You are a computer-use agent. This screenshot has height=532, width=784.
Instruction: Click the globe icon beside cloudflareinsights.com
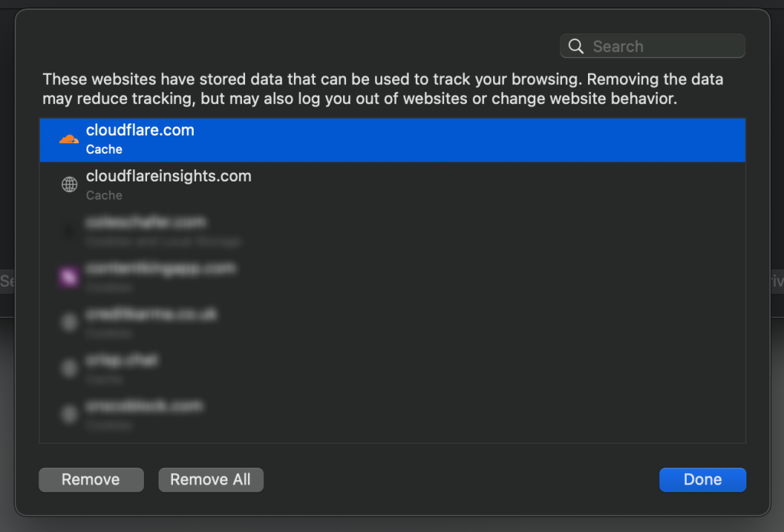pyautogui.click(x=69, y=184)
